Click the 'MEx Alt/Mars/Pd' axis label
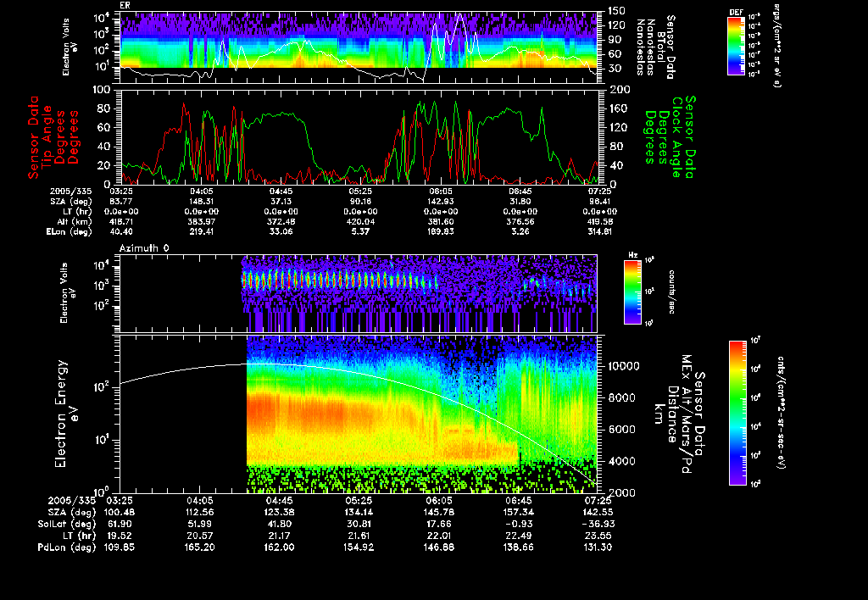 (687, 414)
